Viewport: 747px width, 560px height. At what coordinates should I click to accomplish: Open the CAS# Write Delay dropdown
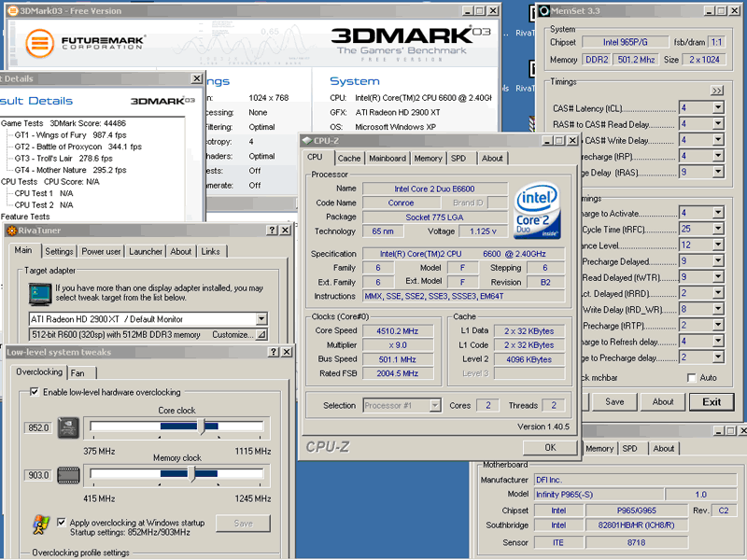[718, 141]
